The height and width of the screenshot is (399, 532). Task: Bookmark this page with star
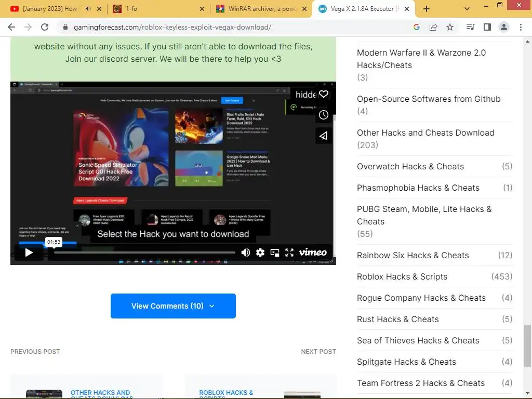450,27
